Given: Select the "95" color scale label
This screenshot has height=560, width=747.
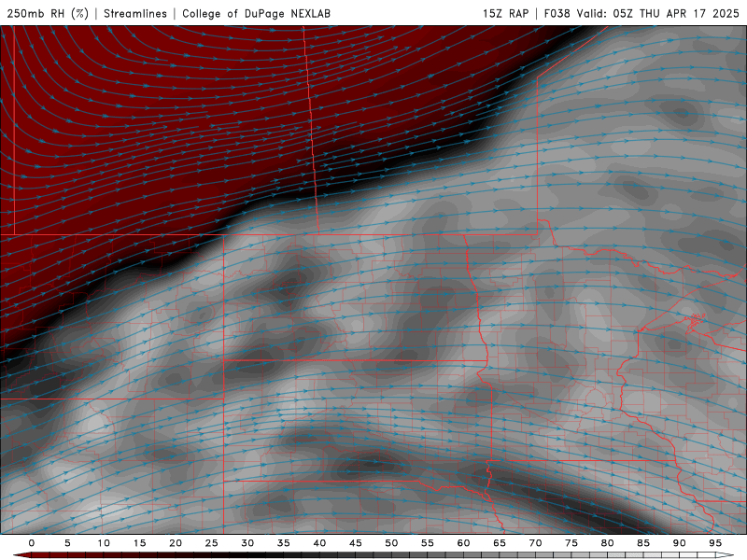Looking at the screenshot, I should [x=715, y=543].
